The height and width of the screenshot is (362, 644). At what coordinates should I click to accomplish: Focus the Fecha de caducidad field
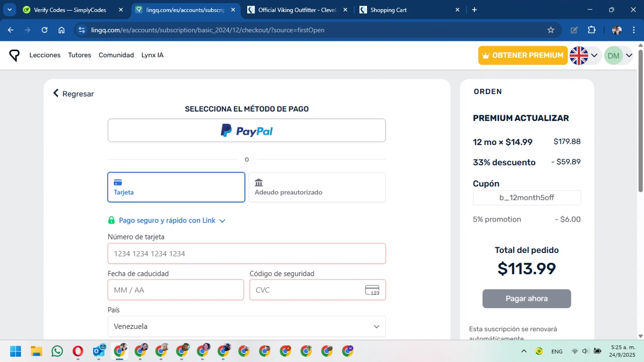(176, 290)
